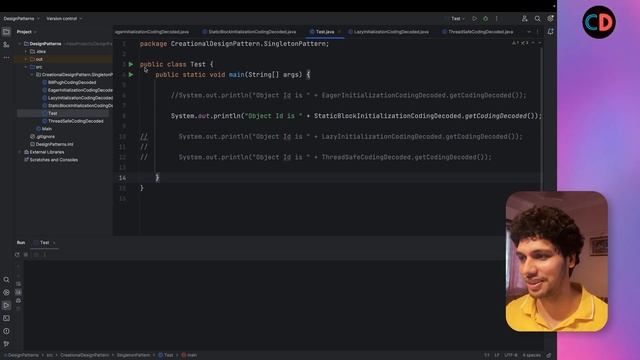Screen dimensions: 640x360
Task: Run class Test from gutter arrow
Action: [131, 64]
